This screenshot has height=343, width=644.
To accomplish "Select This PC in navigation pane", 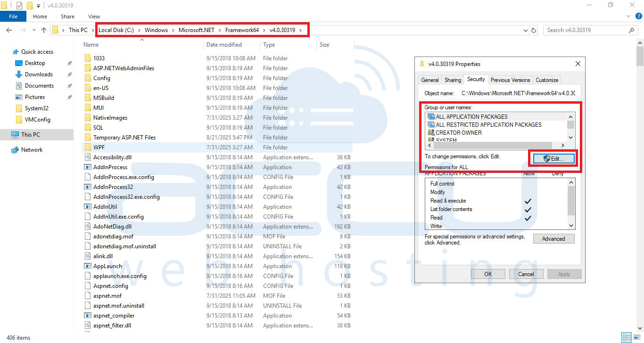I will tap(31, 135).
